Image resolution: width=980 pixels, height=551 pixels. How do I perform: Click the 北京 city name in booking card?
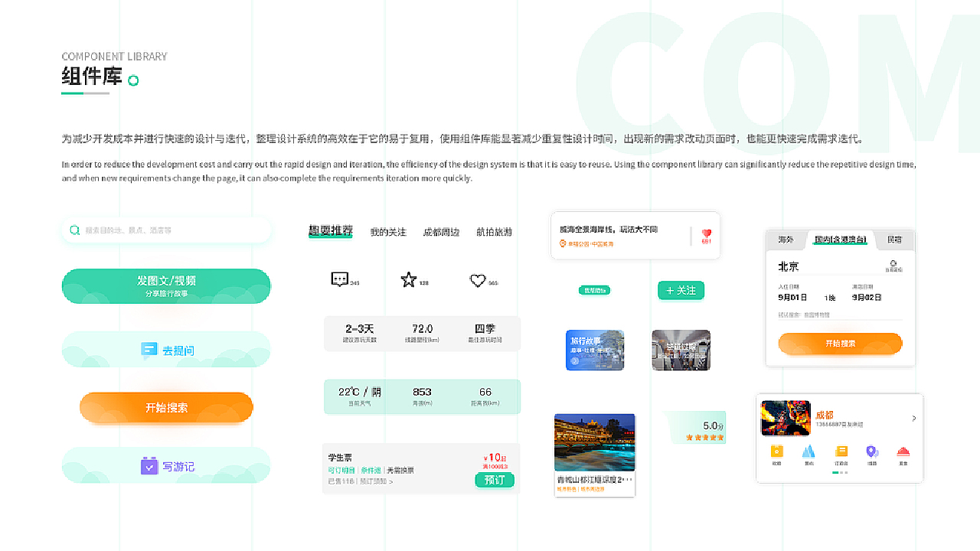point(789,266)
